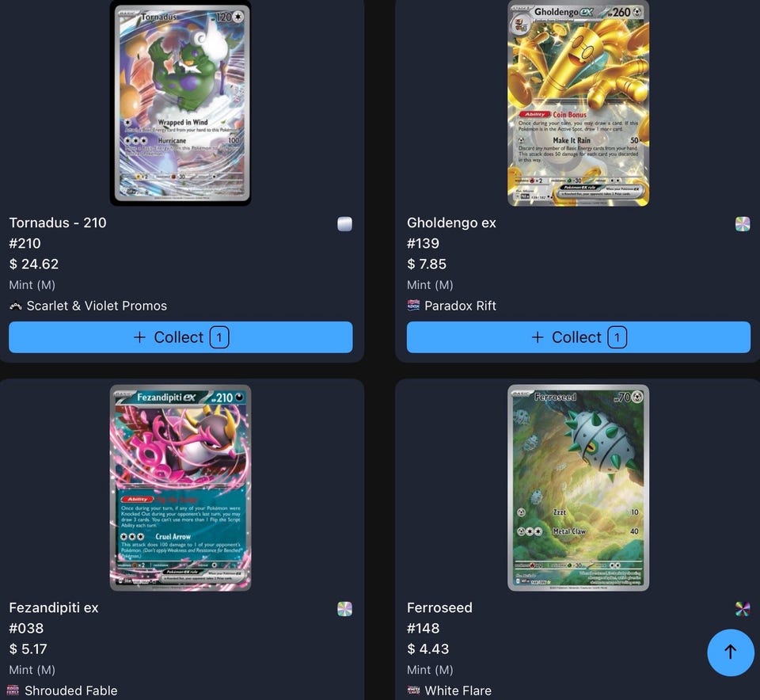Open the Scarlet & Violet Promos set link

coord(97,306)
